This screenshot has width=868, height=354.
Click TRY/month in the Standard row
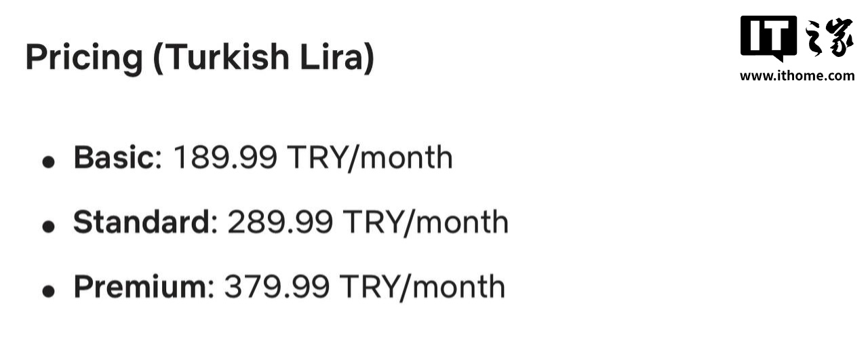(x=426, y=222)
